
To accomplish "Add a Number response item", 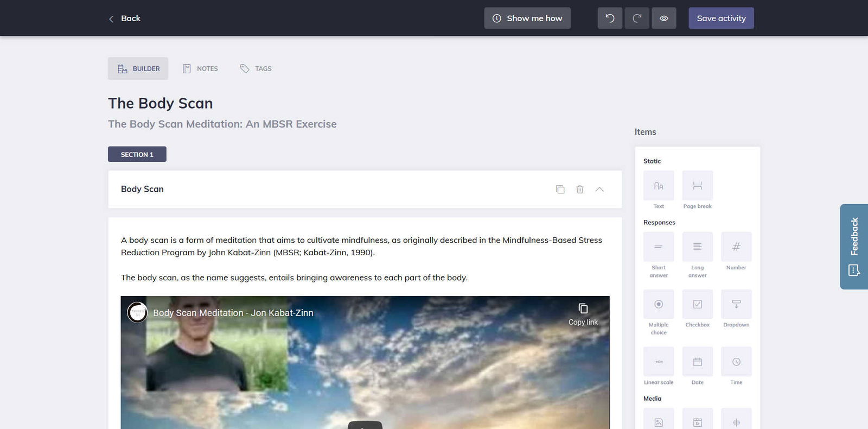I will click(736, 247).
